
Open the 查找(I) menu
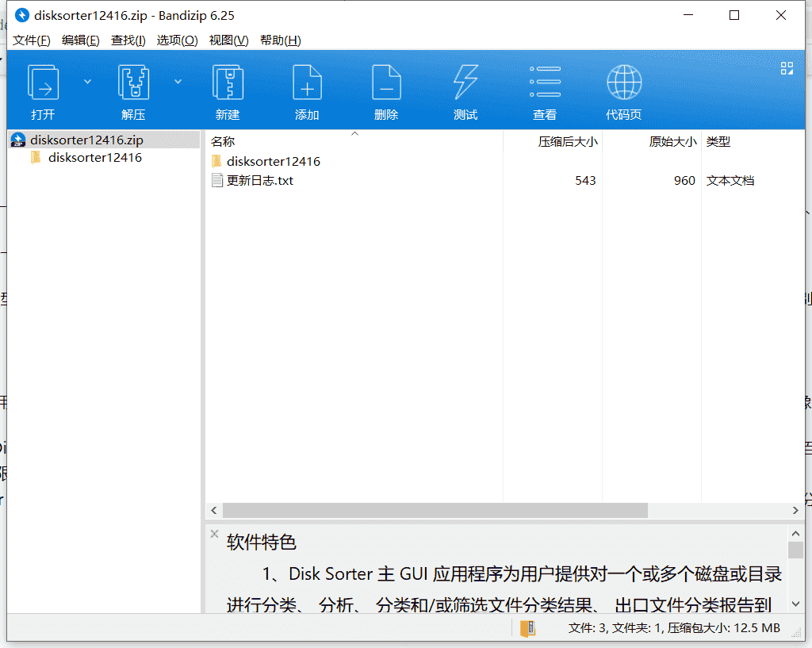click(x=128, y=40)
